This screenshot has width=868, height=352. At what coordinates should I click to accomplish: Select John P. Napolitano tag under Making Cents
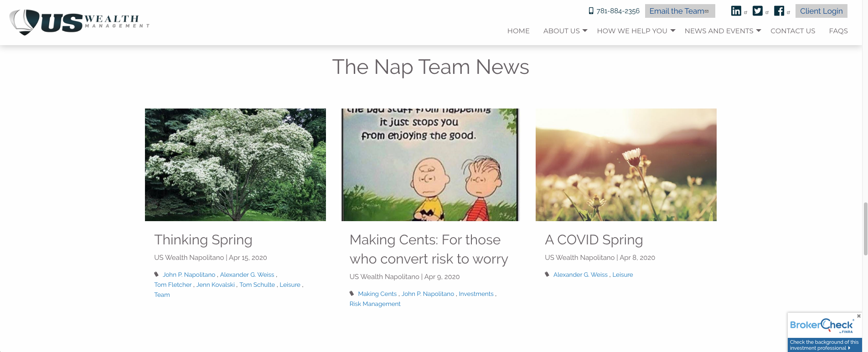pyautogui.click(x=428, y=294)
